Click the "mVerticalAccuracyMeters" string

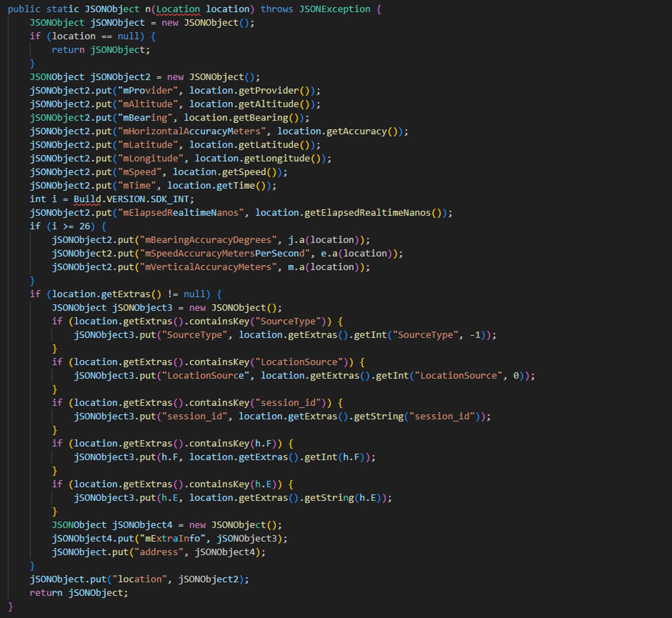[x=208, y=267]
